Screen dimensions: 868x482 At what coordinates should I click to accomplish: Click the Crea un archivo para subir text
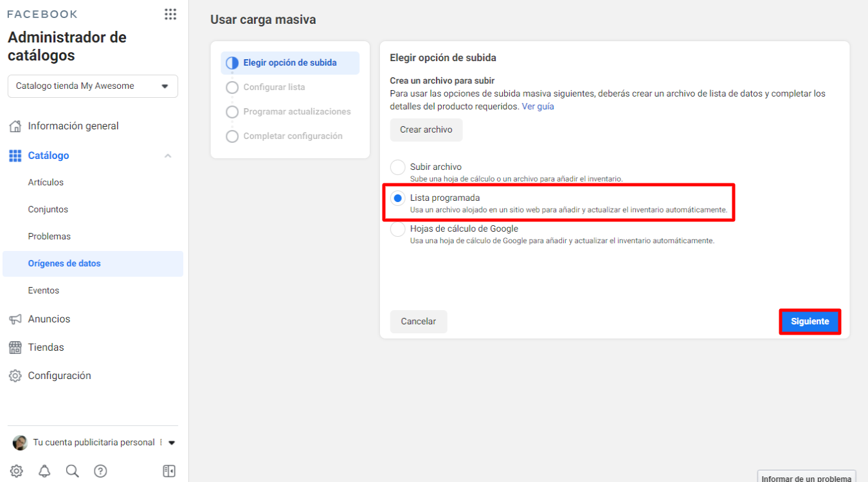click(x=442, y=81)
